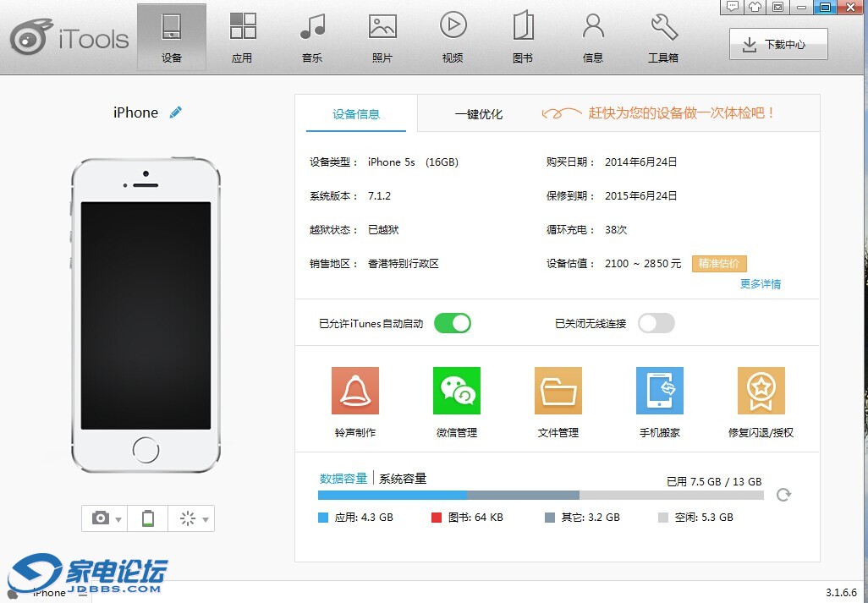Open the 更多详情 more details link
This screenshot has height=603, width=868.
tap(760, 284)
